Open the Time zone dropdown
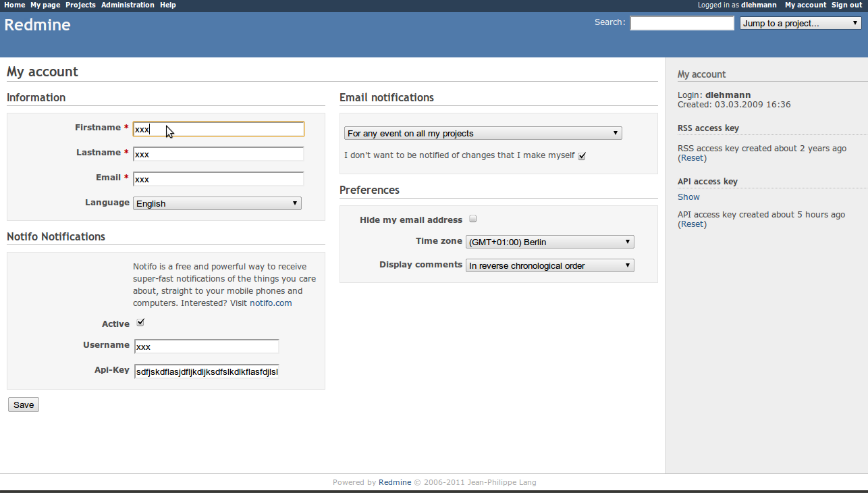This screenshot has width=868, height=493. click(550, 242)
